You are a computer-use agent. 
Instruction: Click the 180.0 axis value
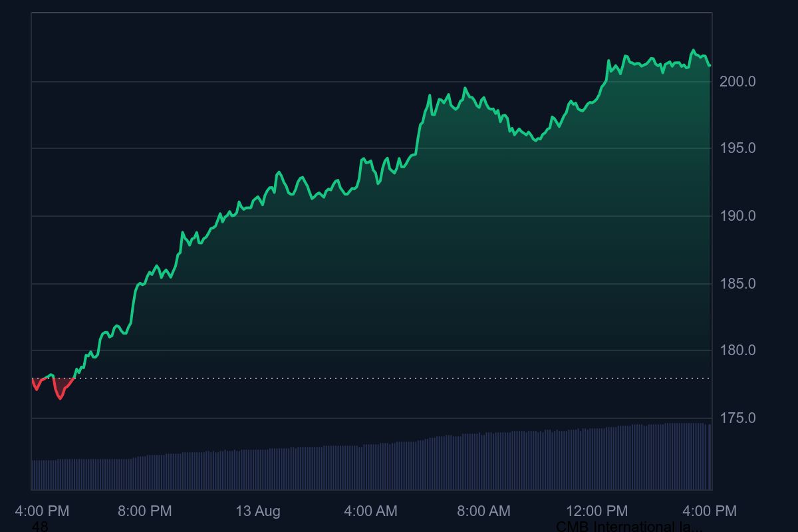740,351
